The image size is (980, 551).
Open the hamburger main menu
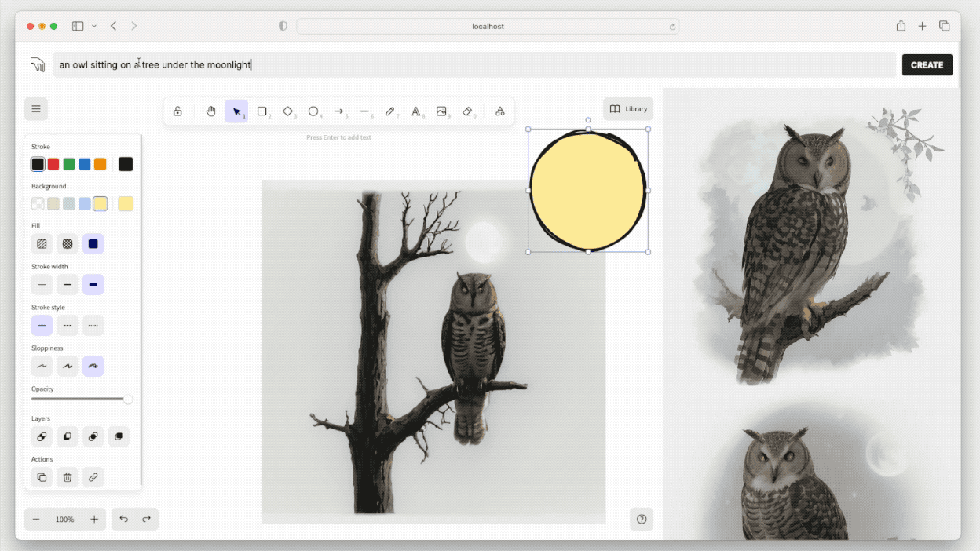click(36, 108)
